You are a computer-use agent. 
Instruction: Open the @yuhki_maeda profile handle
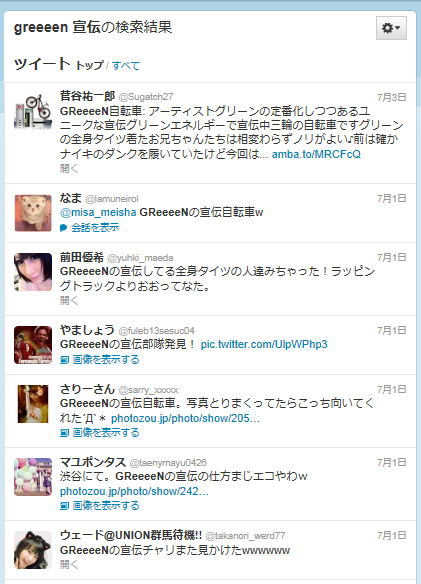tap(140, 258)
